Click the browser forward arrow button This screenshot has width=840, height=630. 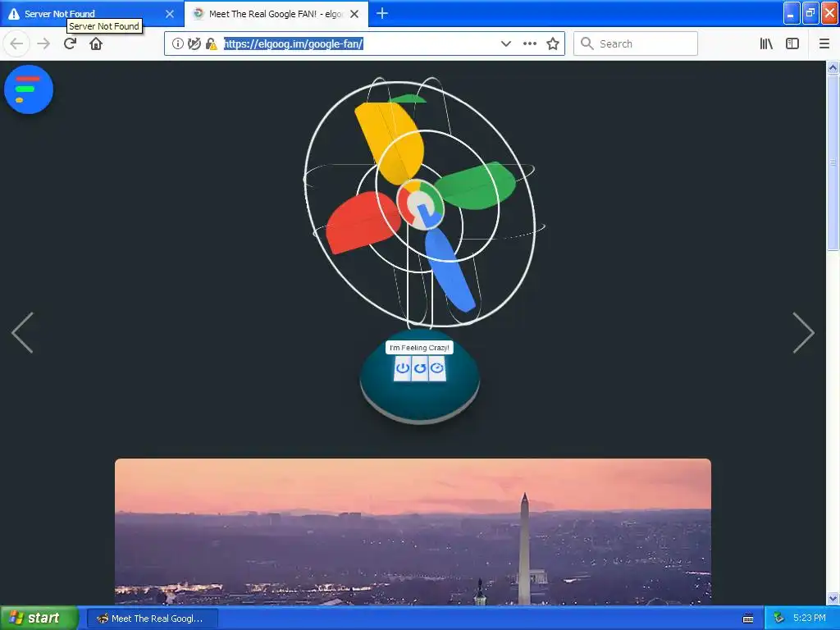click(x=43, y=43)
